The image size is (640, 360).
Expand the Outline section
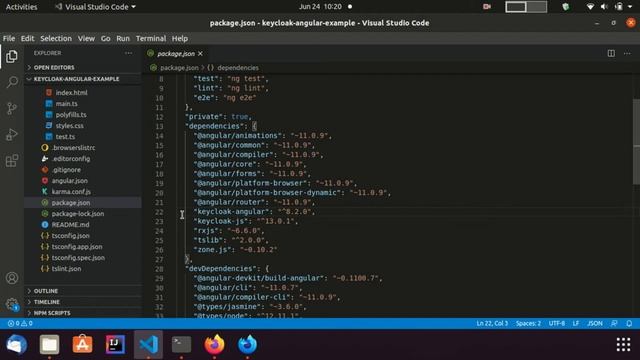click(46, 291)
